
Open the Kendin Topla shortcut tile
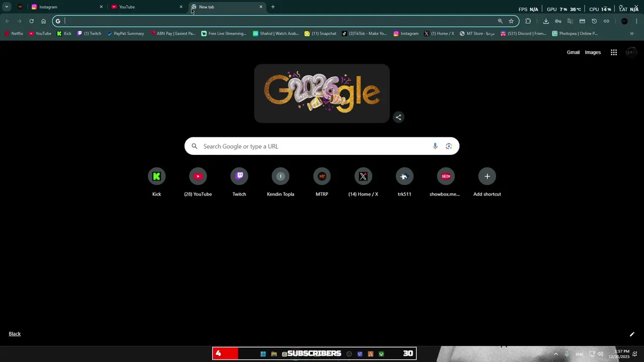(x=281, y=182)
